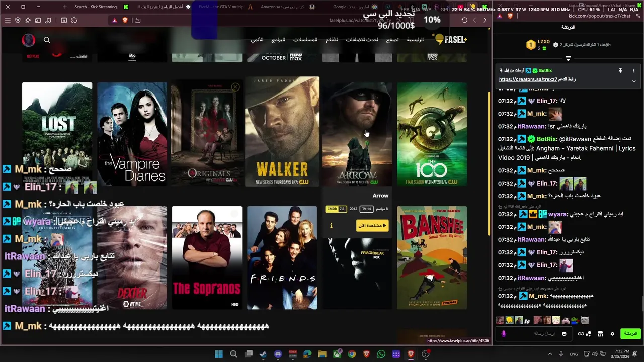Open the Dexter series poster
The height and width of the screenshot is (362, 644).
pyautogui.click(x=132, y=257)
